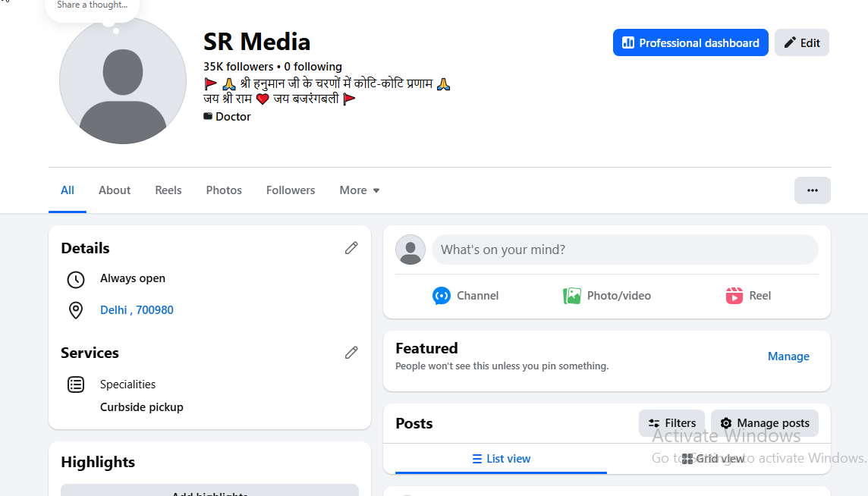Edit Details using the pencil icon

(351, 248)
